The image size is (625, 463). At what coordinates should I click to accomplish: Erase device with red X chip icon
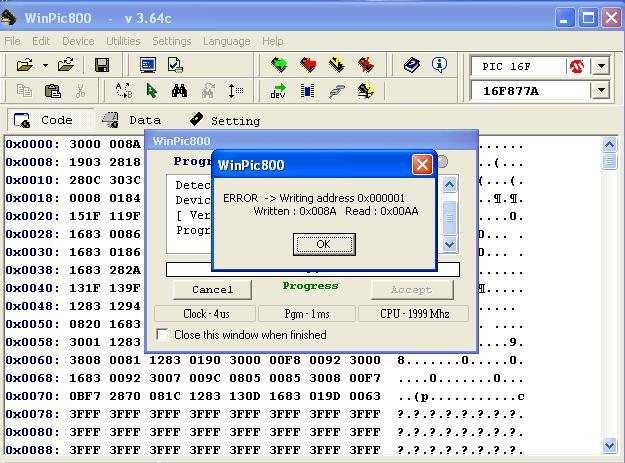[x=366, y=65]
